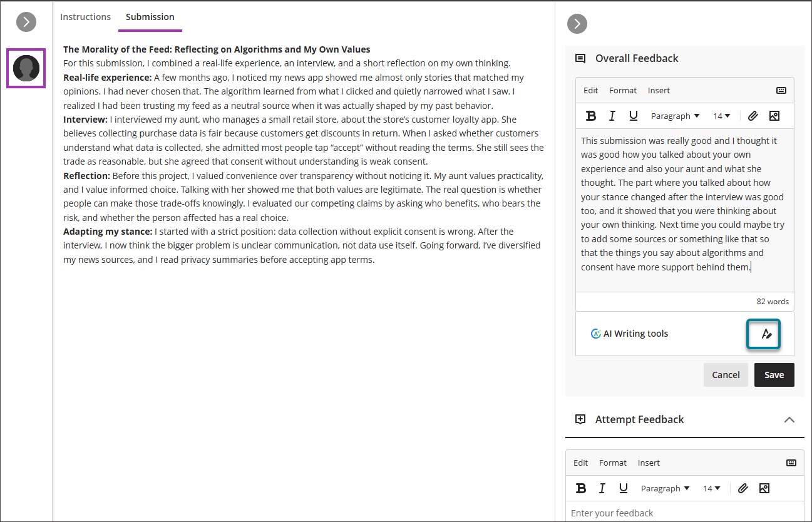Toggle bold in Overall Feedback editor
The width and height of the screenshot is (812, 522).
(x=591, y=116)
